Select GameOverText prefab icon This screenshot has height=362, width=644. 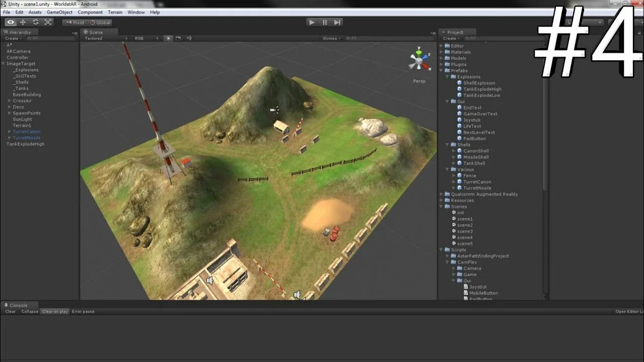click(459, 114)
